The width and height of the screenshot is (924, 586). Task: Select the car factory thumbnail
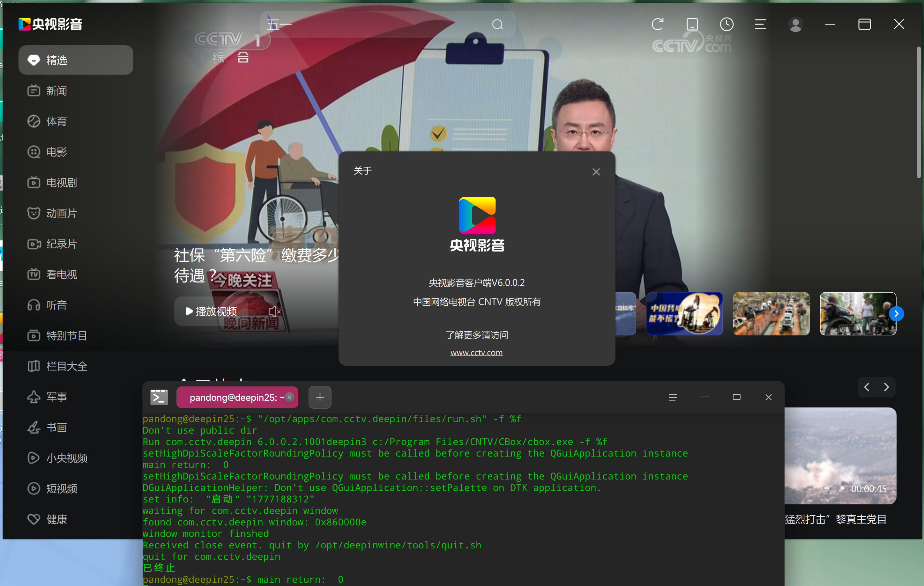pos(771,314)
